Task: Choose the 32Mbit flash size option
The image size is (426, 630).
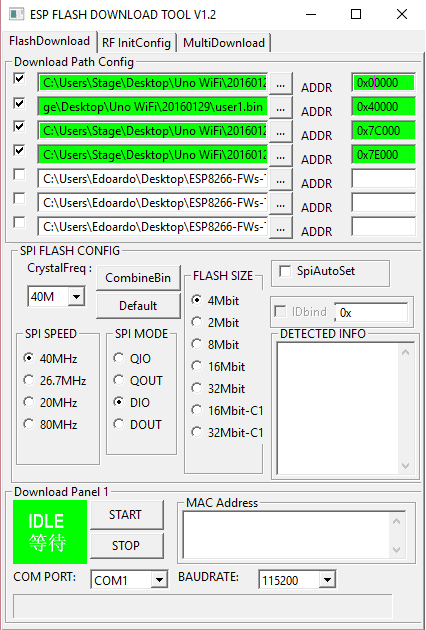Action: [x=197, y=388]
